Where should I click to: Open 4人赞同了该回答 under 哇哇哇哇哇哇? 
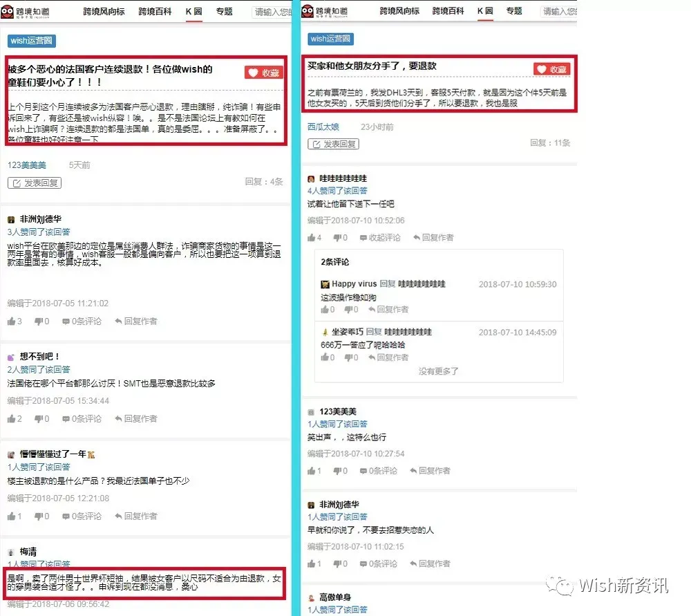tap(337, 191)
